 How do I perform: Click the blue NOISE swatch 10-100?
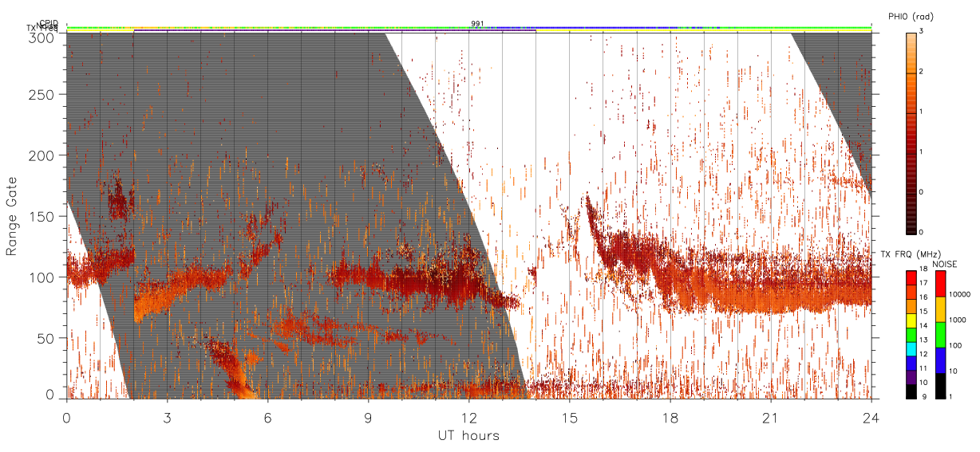coord(940,360)
